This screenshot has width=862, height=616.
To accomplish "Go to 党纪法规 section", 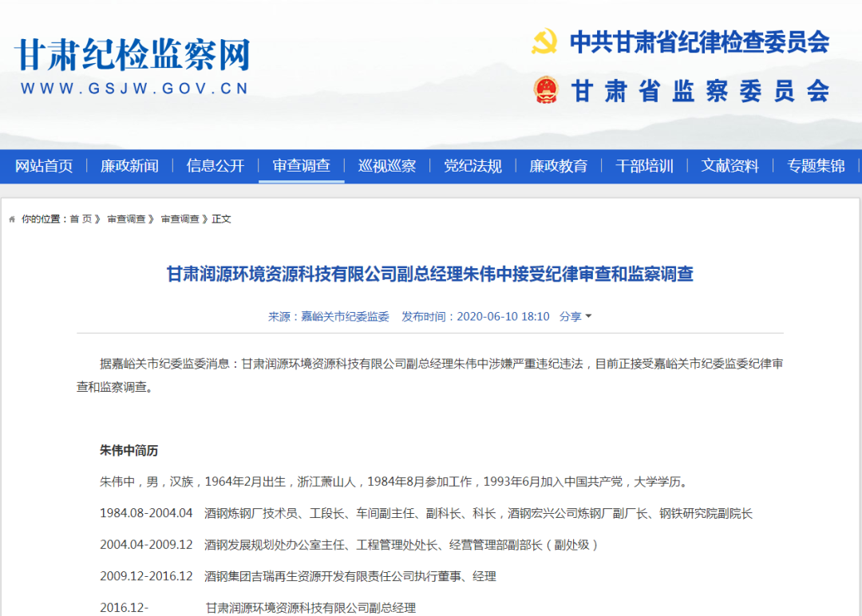I will coord(473,166).
